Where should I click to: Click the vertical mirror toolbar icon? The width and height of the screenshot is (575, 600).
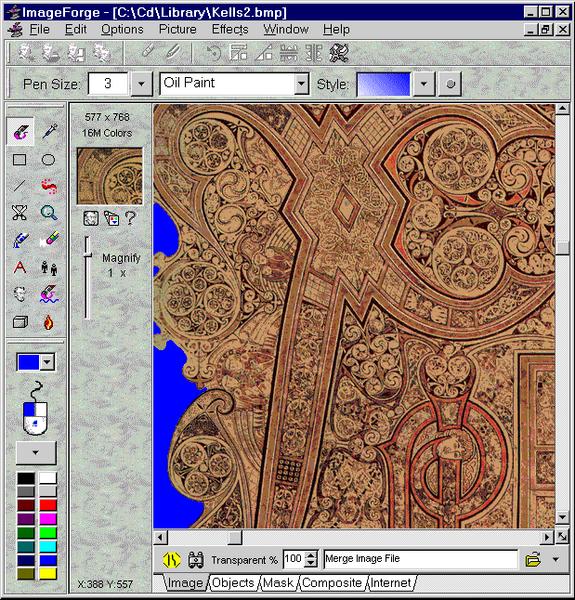[314, 52]
